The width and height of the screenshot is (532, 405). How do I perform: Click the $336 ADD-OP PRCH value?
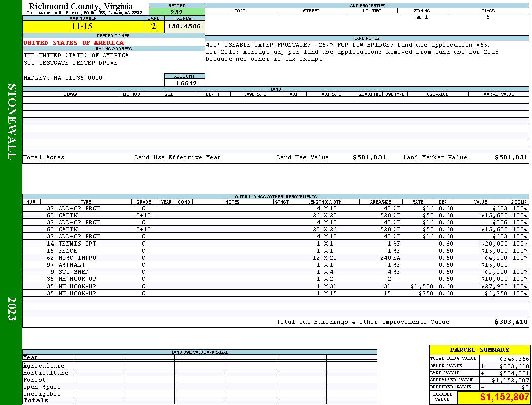500,223
